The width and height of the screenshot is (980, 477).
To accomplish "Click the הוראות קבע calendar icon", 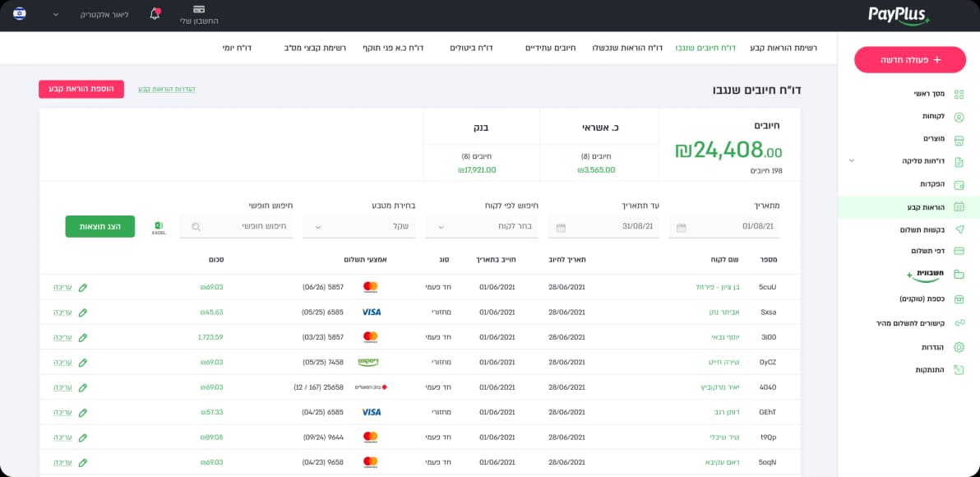I will pos(959,207).
